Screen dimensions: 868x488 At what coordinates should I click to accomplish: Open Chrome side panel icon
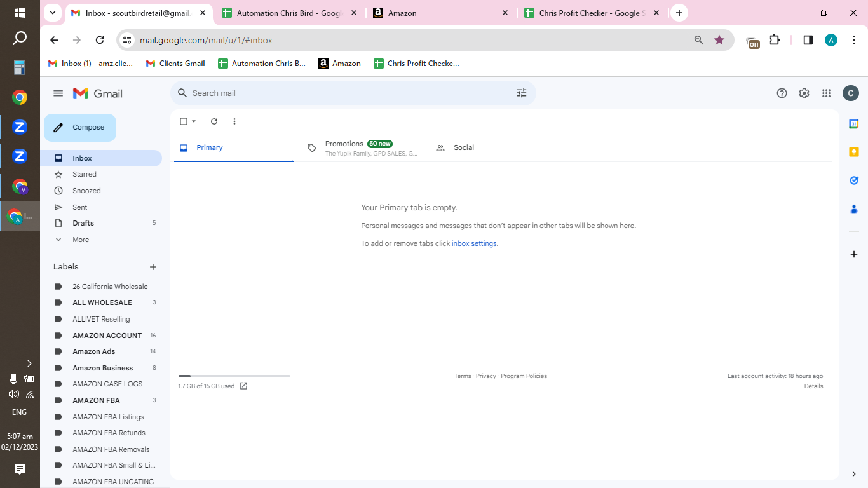(808, 40)
